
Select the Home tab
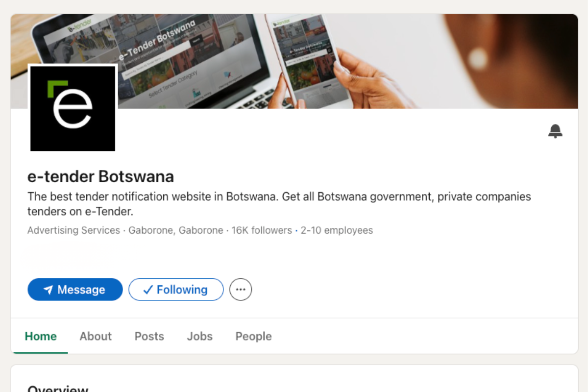pos(41,337)
